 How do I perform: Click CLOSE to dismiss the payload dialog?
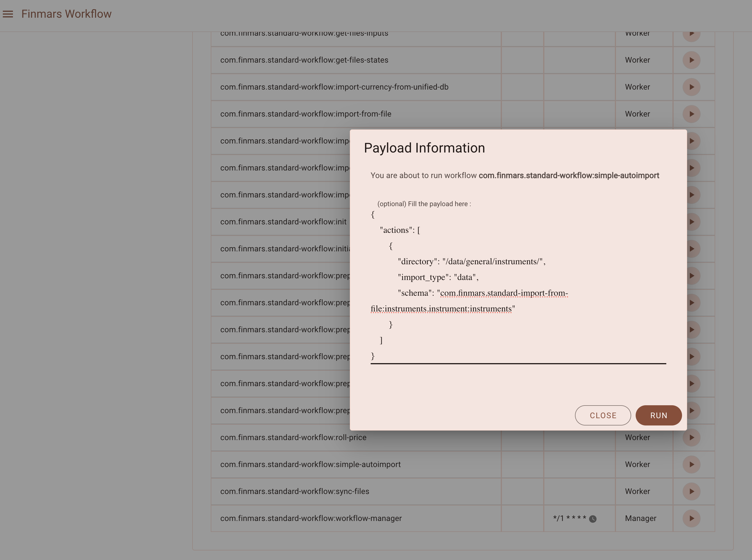tap(603, 415)
